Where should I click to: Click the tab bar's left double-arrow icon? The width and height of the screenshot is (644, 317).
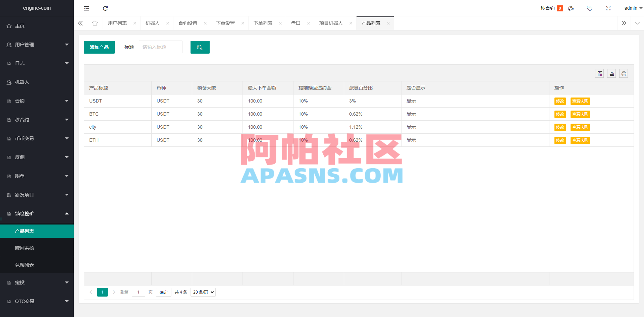(x=80, y=23)
